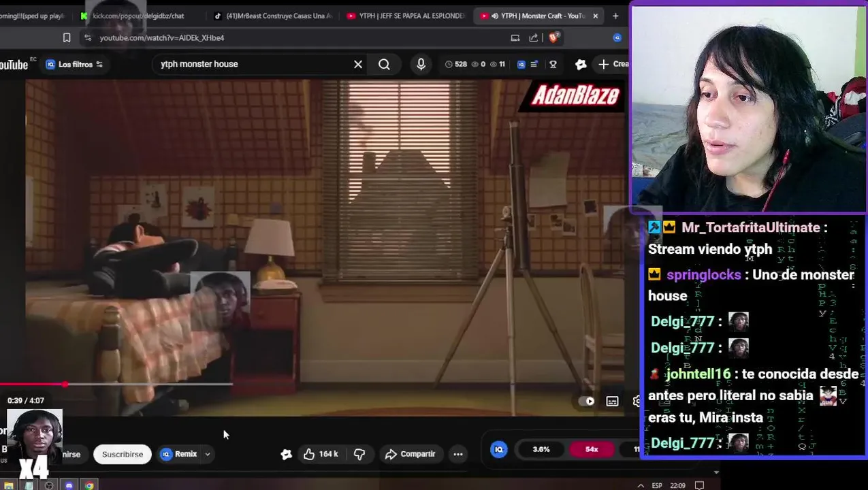This screenshot has height=490, width=868.
Task: Switch to MrBeast Construye Casas TikTok tab
Action: tap(272, 16)
